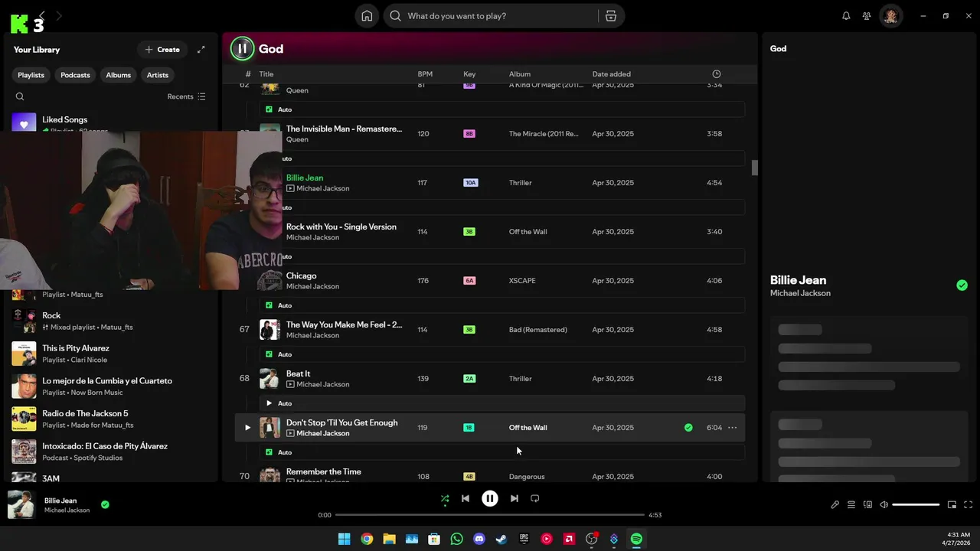
Task: Toggle repeat mode
Action: click(535, 498)
